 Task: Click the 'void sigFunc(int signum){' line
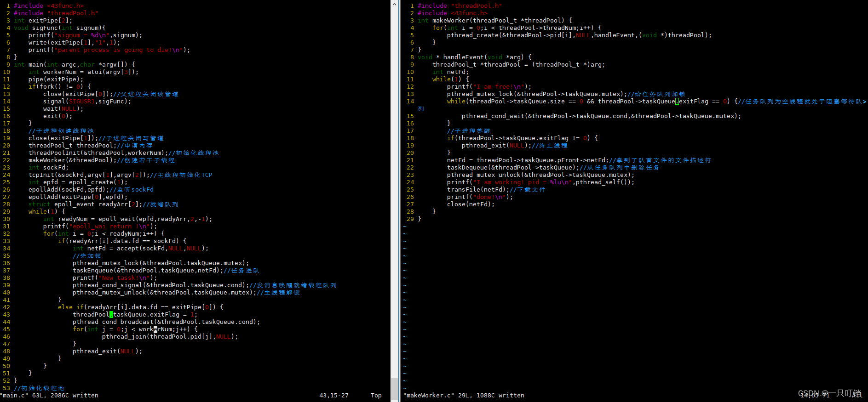point(60,28)
